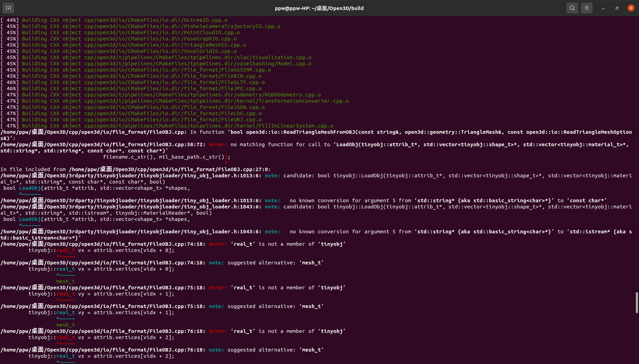Click the RGBDOdometry.cpp.o build line
Image resolution: width=639 pixels, height=364 pixels.
point(160,95)
